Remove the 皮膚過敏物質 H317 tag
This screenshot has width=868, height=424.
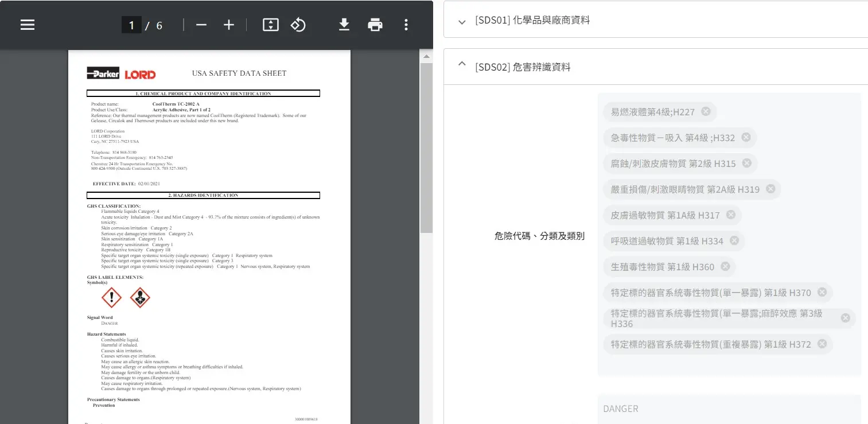(731, 215)
